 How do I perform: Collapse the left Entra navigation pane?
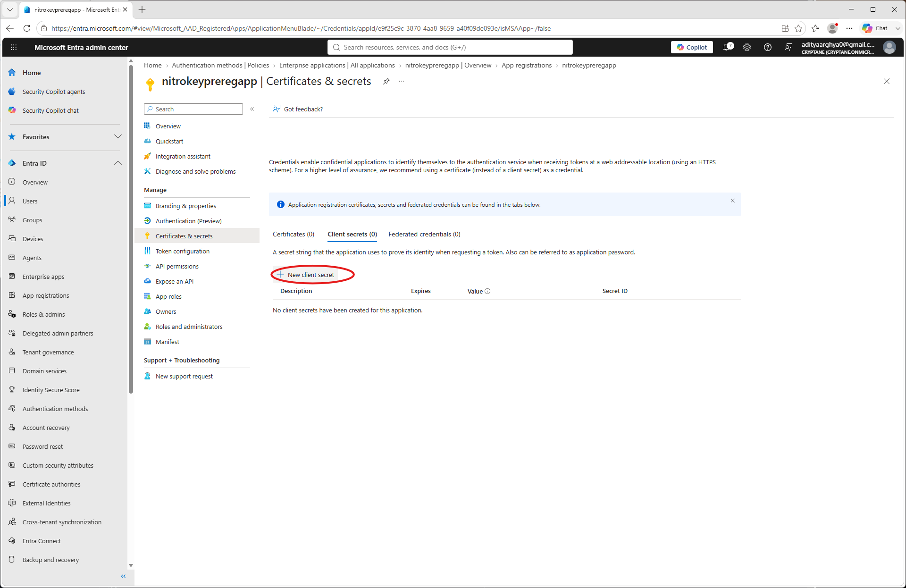[124, 576]
